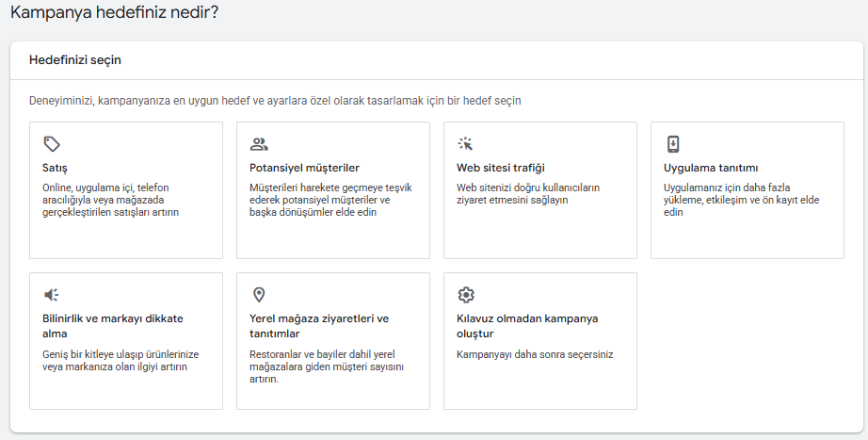
Task: Click the phone download icon for Uygulama tanıtımı
Action: click(673, 144)
